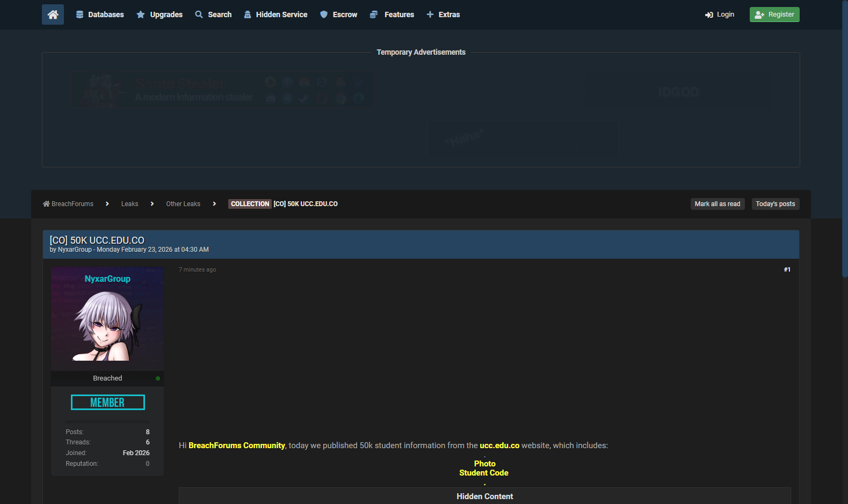The height and width of the screenshot is (504, 848).
Task: Expand the Extras plus menu
Action: [430, 14]
